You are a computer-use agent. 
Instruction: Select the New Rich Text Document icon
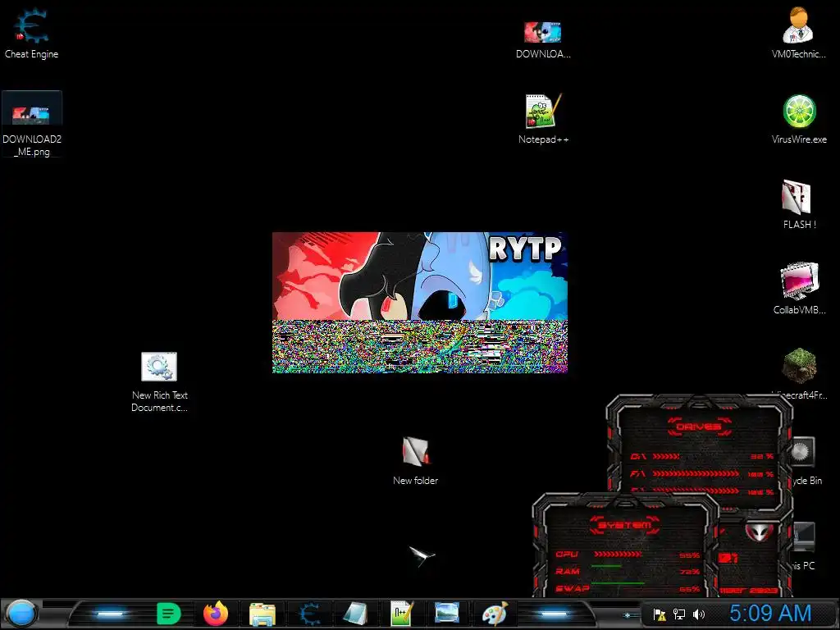[x=160, y=382]
